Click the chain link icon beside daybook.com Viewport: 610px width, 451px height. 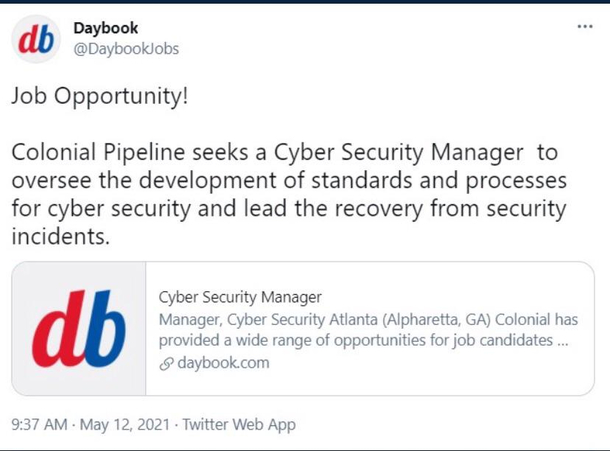[x=166, y=363]
